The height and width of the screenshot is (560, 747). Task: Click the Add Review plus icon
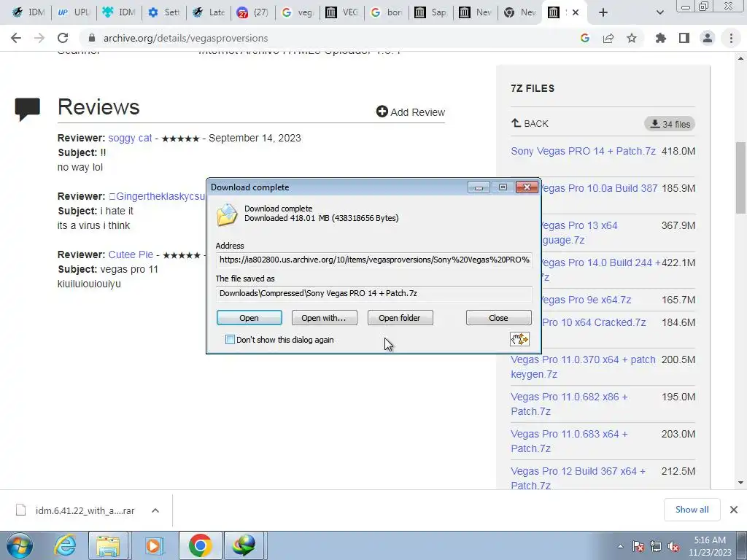382,112
